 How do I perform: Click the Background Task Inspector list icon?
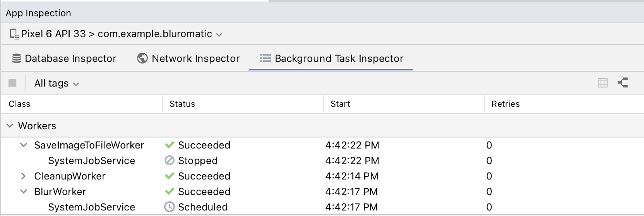click(265, 59)
